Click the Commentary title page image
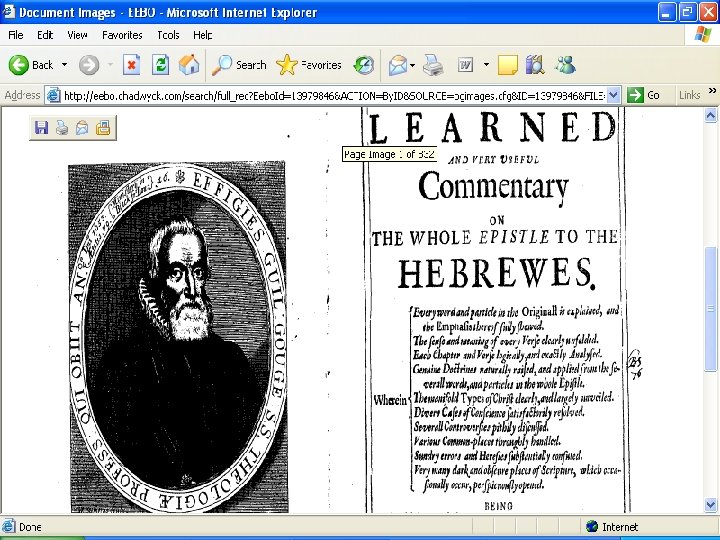 point(494,310)
